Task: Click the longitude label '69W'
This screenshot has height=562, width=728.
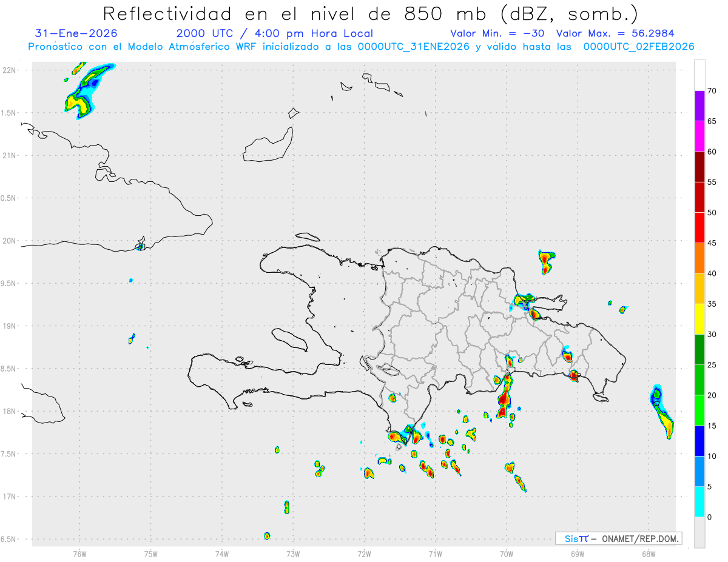Action: click(578, 554)
